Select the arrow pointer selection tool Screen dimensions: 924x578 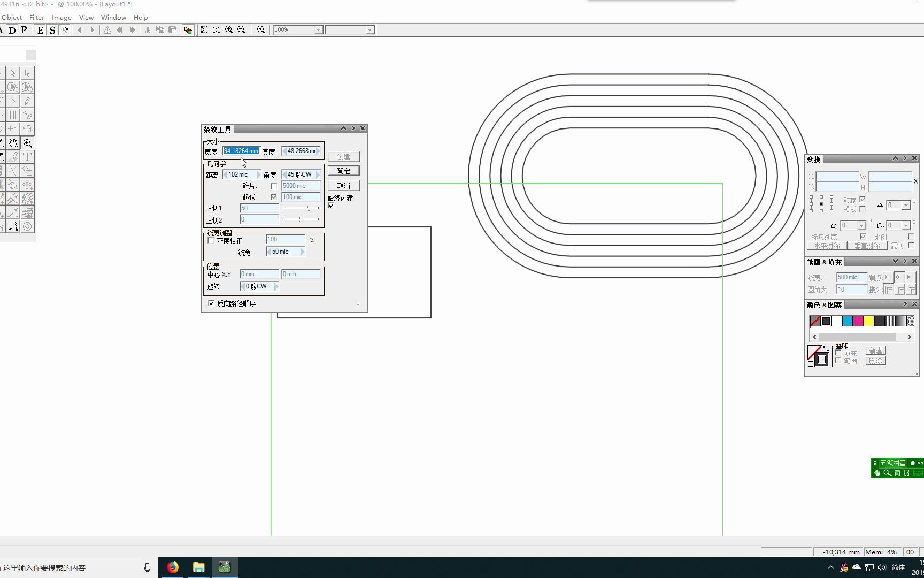27,73
